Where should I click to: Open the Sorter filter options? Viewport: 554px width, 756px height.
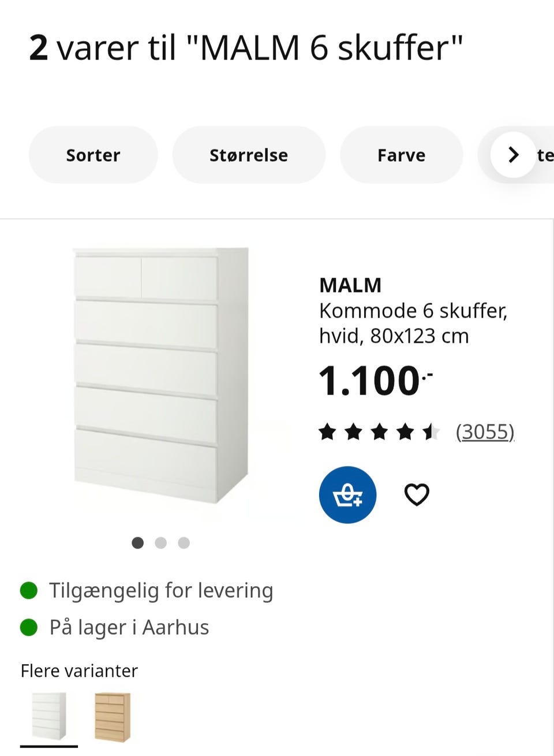point(93,155)
